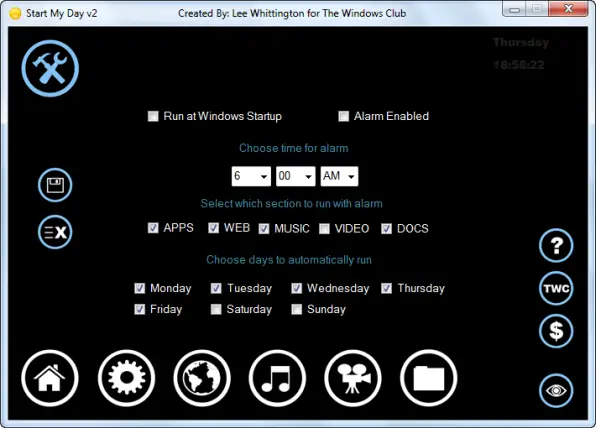The image size is (596, 428).
Task: Enable Run at Windows Startup checkbox
Action: 153,116
